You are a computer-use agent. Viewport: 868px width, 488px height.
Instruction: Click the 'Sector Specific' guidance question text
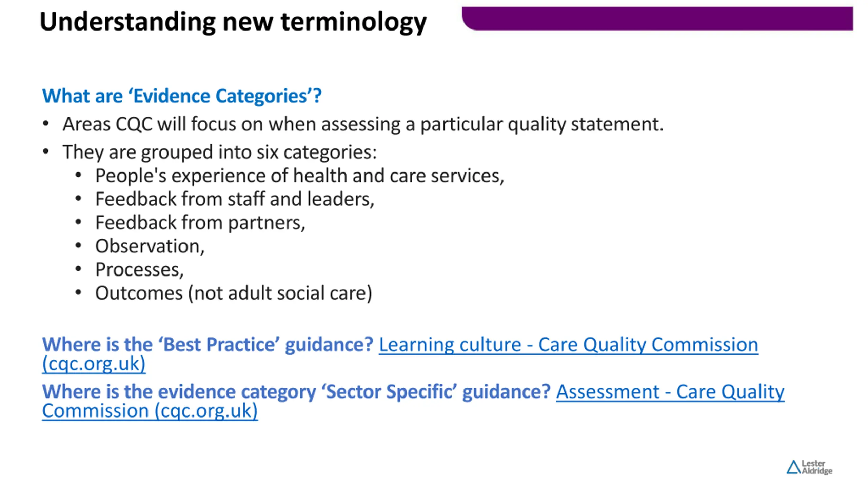tap(296, 392)
